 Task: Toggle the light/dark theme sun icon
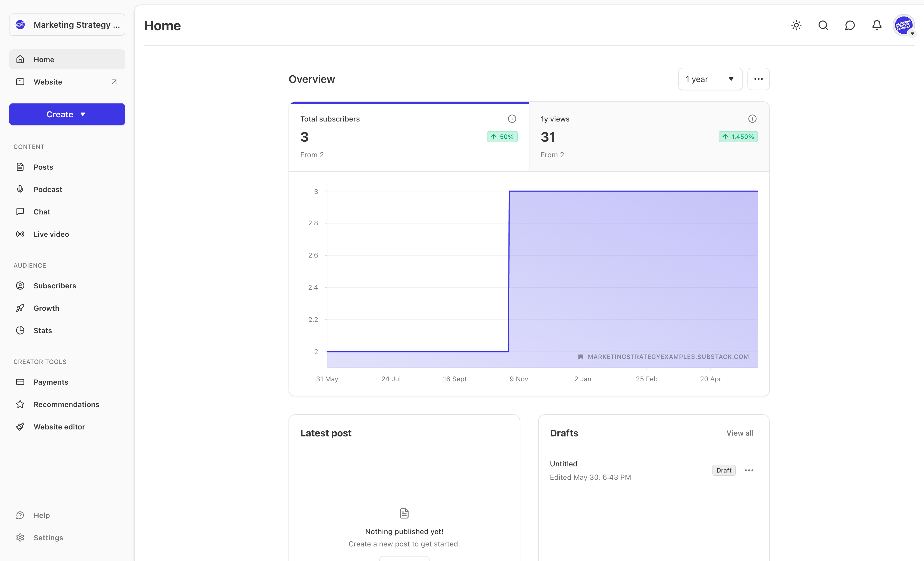[x=796, y=25]
